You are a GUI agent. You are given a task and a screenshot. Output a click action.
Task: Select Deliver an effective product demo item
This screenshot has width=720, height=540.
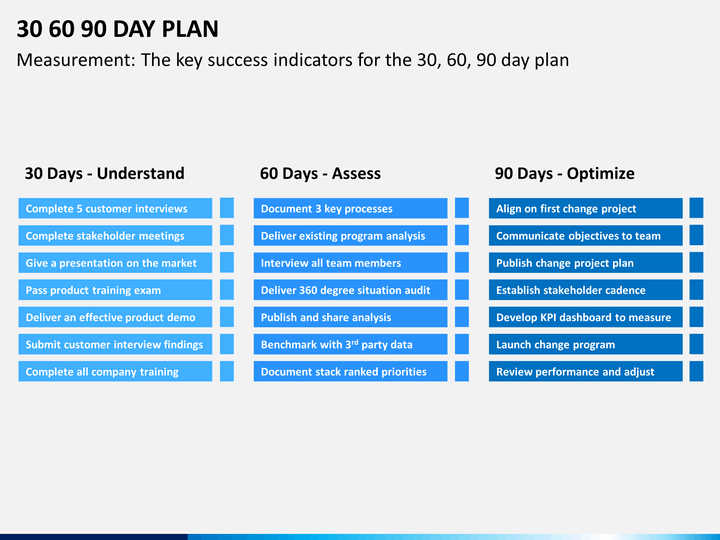115,317
